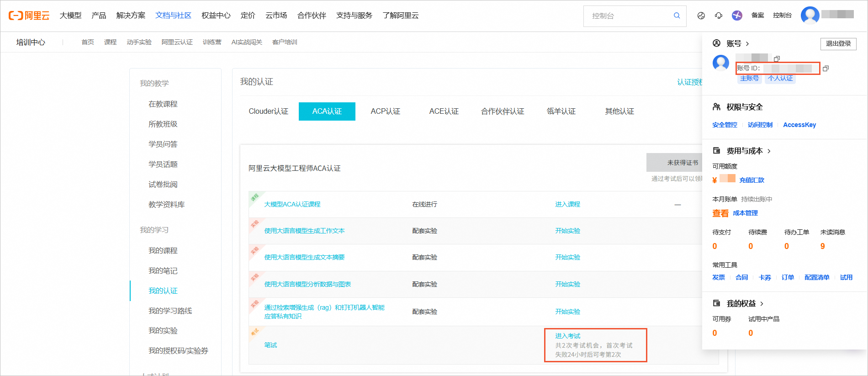868x376 pixels.
Task: Open the 使用大语言模型分析数据与图表 link
Action: click(x=307, y=284)
